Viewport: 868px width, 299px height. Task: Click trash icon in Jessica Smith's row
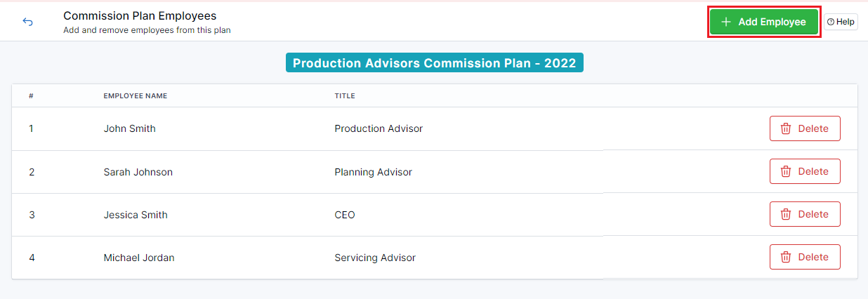coord(786,214)
